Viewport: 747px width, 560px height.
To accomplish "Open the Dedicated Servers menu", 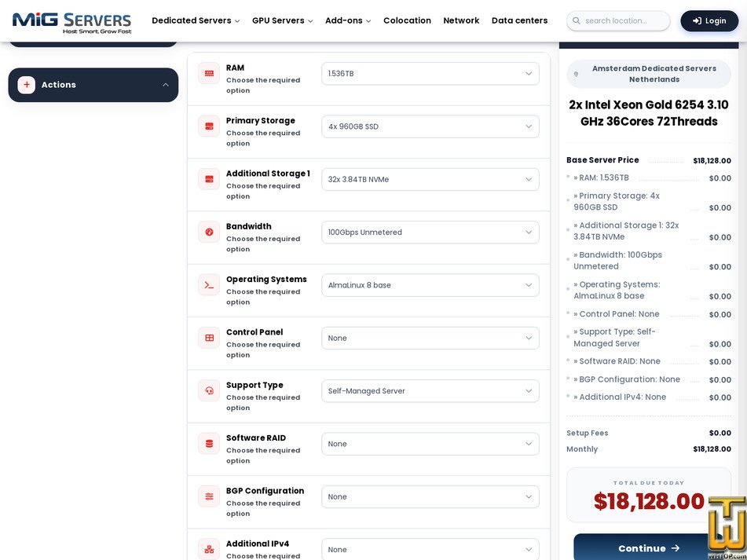I will 196,20.
